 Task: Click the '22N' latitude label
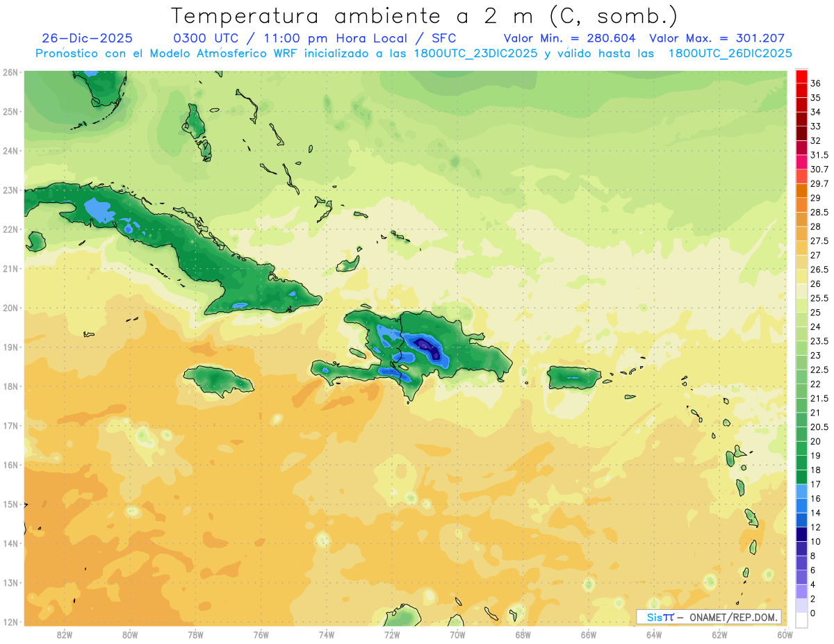pyautogui.click(x=10, y=229)
